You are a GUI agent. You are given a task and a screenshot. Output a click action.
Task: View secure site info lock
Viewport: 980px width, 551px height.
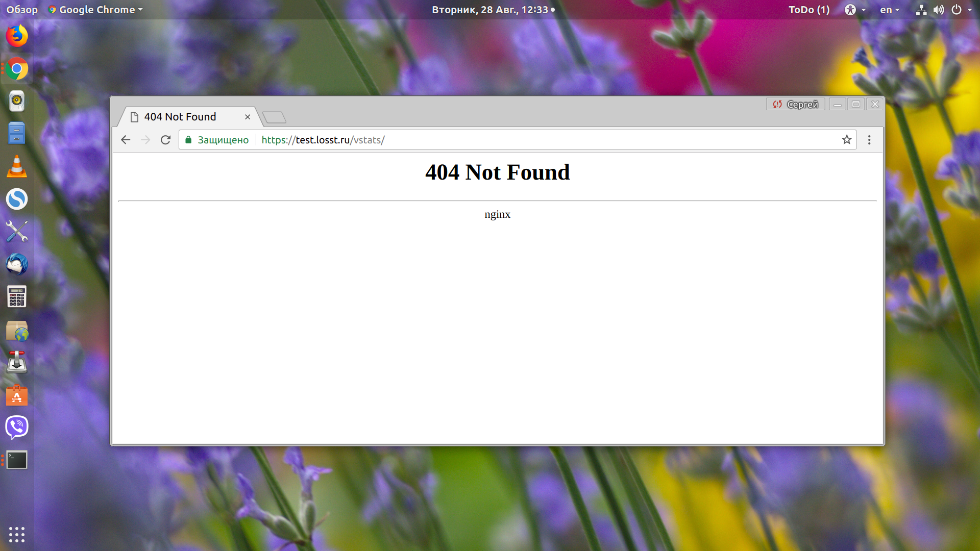[188, 140]
